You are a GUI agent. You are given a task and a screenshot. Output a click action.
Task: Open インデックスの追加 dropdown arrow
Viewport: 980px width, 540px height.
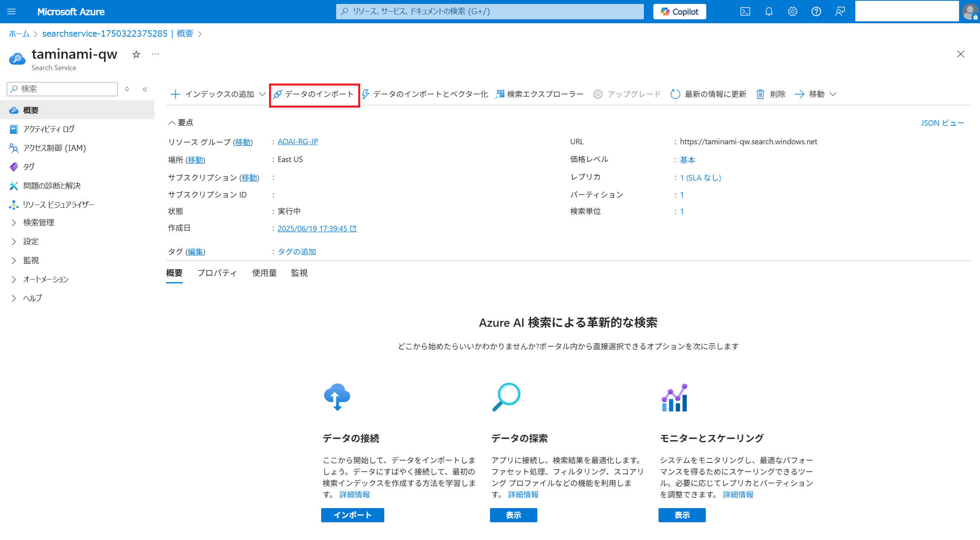click(x=262, y=94)
